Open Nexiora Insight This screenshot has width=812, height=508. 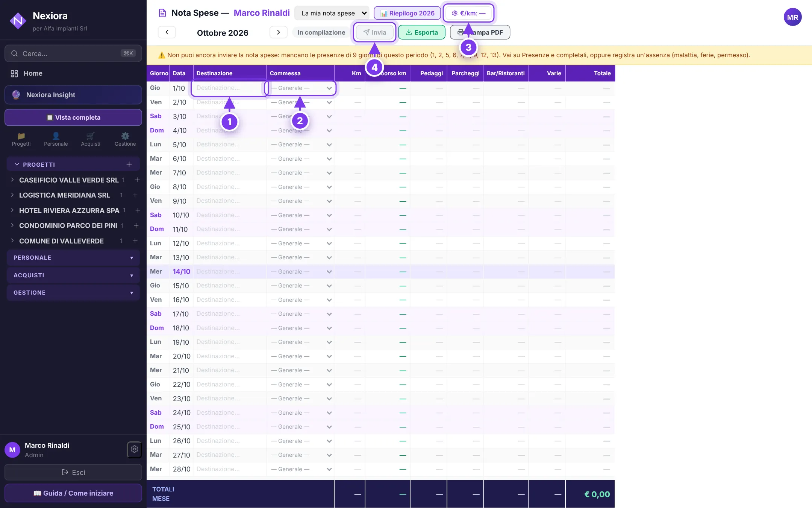point(73,95)
